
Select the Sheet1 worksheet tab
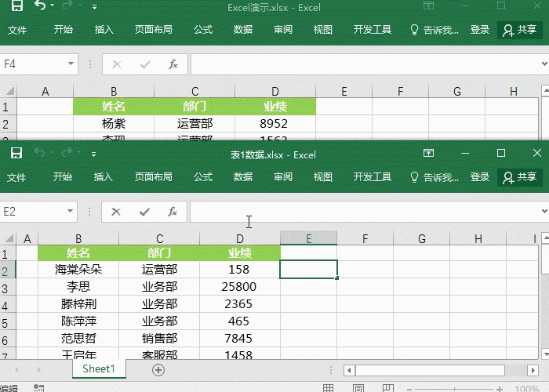click(x=99, y=369)
